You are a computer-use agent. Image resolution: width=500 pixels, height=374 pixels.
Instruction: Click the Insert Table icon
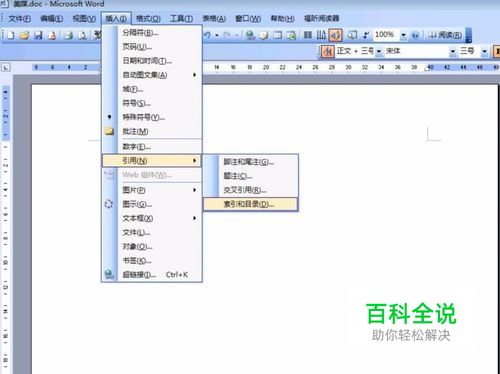coord(278,35)
